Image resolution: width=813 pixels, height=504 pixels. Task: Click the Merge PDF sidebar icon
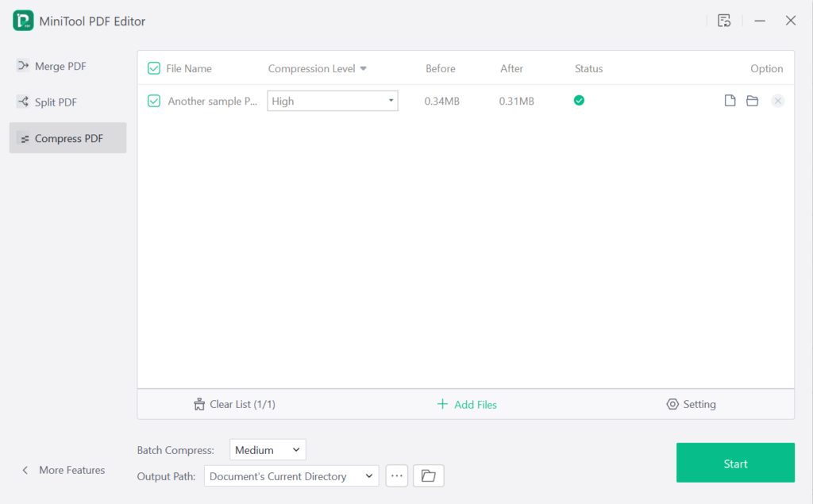tap(23, 66)
